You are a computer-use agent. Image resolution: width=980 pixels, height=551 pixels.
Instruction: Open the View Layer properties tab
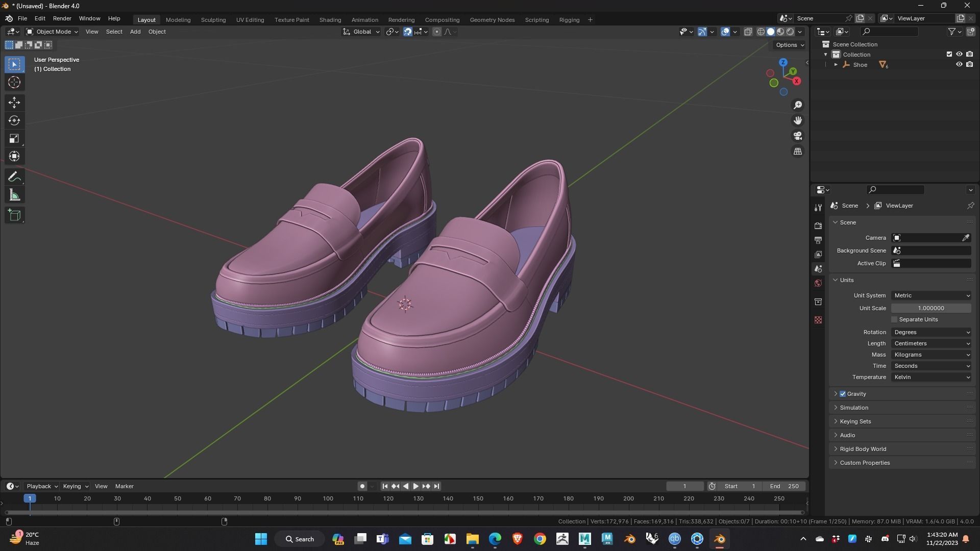(818, 254)
